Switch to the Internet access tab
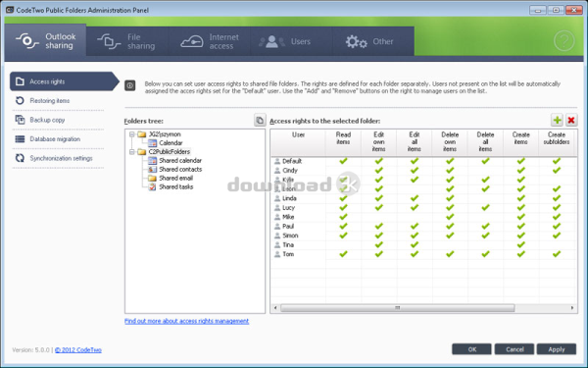The height and width of the screenshot is (368, 588). click(x=210, y=41)
